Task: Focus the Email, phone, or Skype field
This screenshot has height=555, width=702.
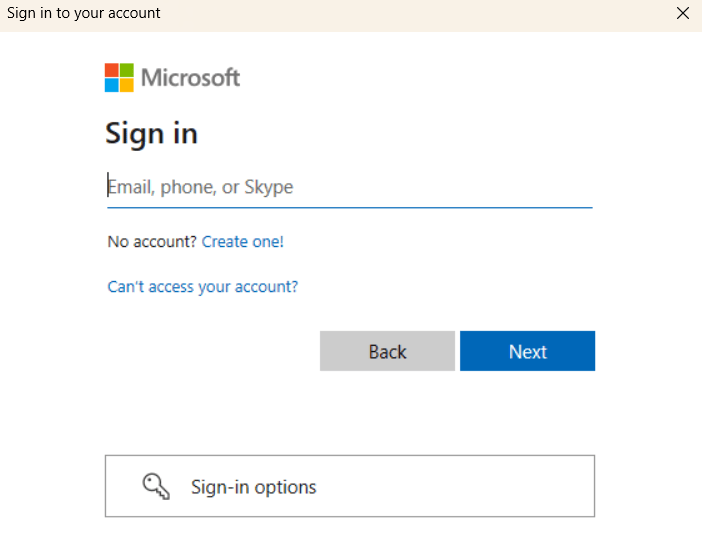Action: [x=349, y=187]
